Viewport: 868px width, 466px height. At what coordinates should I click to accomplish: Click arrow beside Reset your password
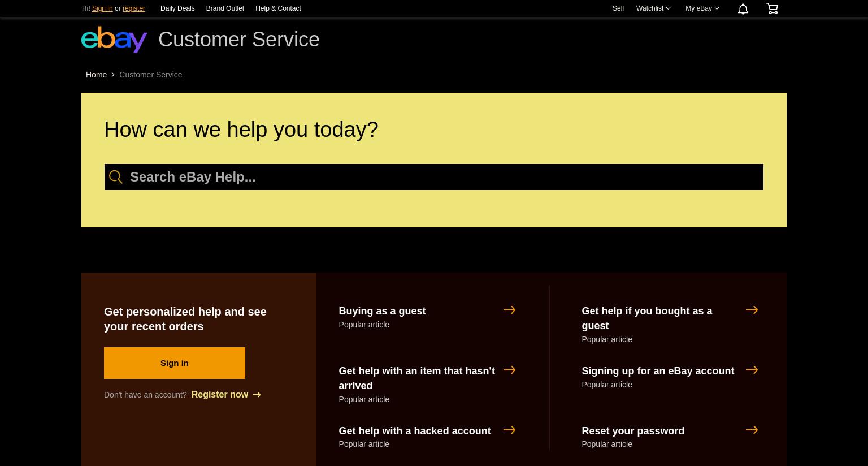(x=752, y=430)
